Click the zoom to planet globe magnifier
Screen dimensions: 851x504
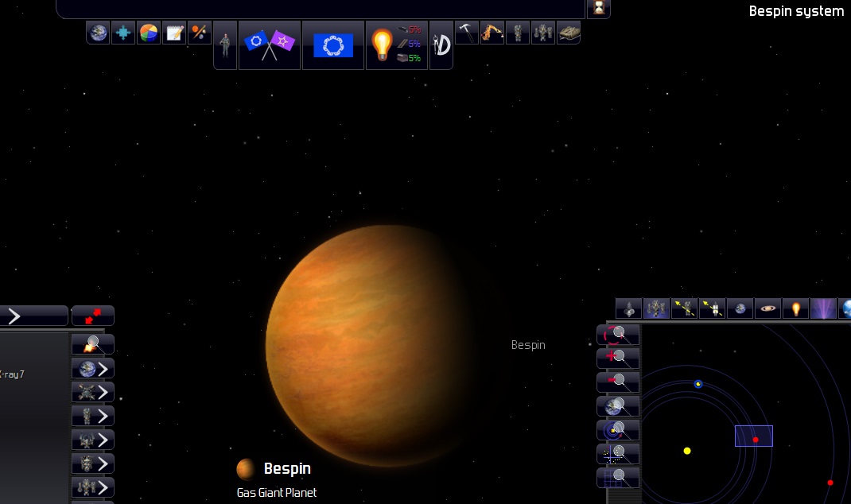click(x=618, y=405)
